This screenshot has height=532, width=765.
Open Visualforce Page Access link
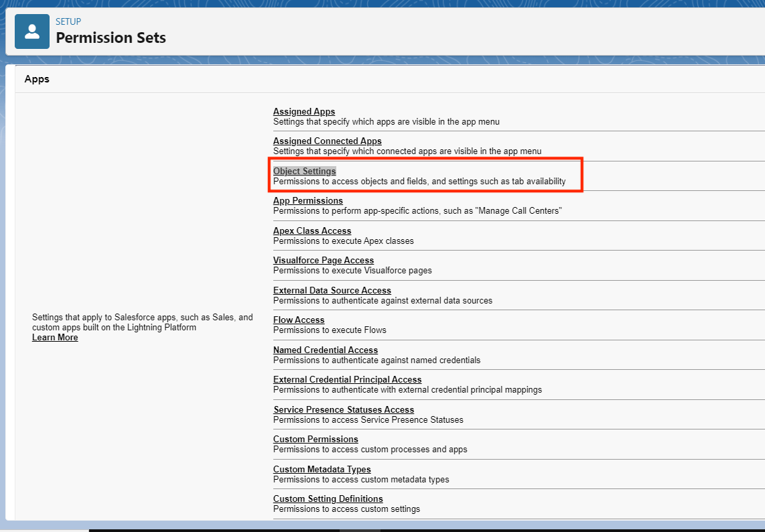324,260
